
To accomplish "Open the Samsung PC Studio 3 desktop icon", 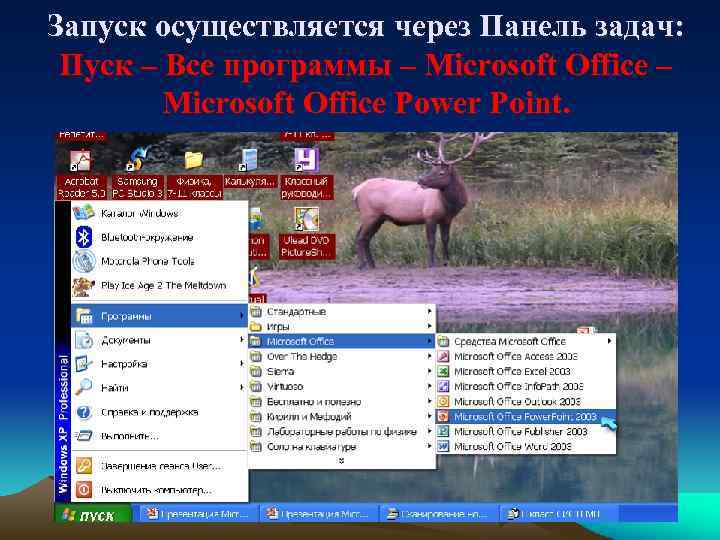I will coord(138,160).
